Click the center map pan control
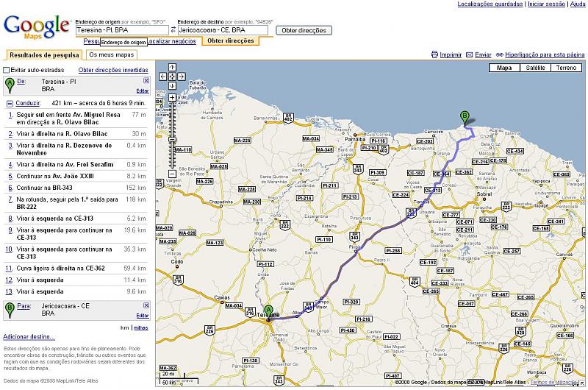 [172, 77]
